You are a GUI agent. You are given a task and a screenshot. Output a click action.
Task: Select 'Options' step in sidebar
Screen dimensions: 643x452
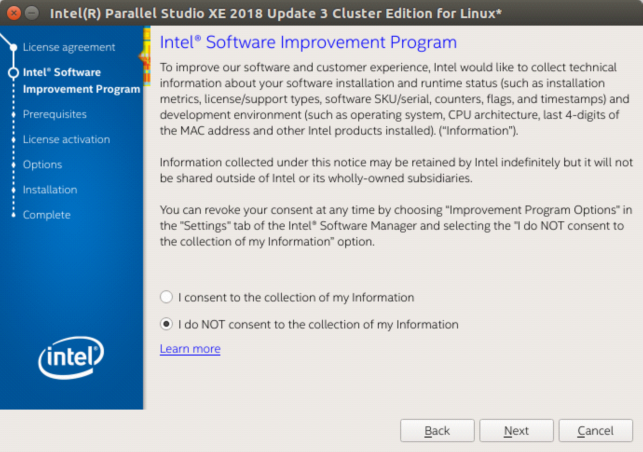coord(42,164)
